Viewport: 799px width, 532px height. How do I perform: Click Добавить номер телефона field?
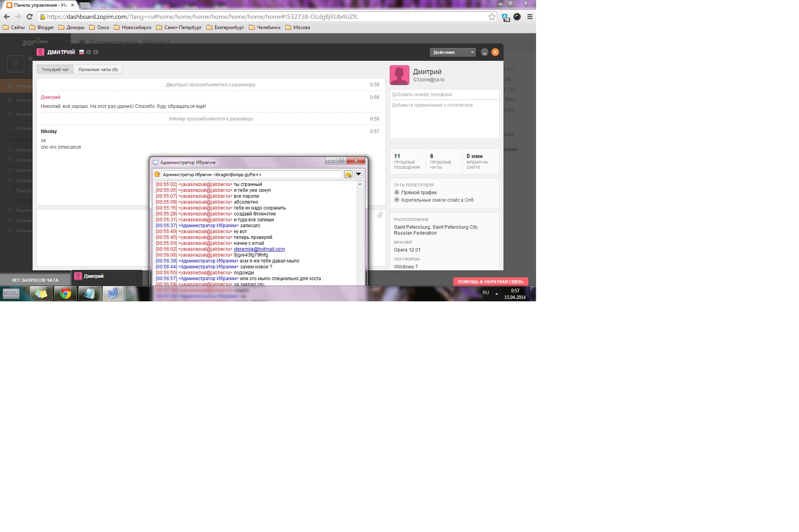coord(444,95)
